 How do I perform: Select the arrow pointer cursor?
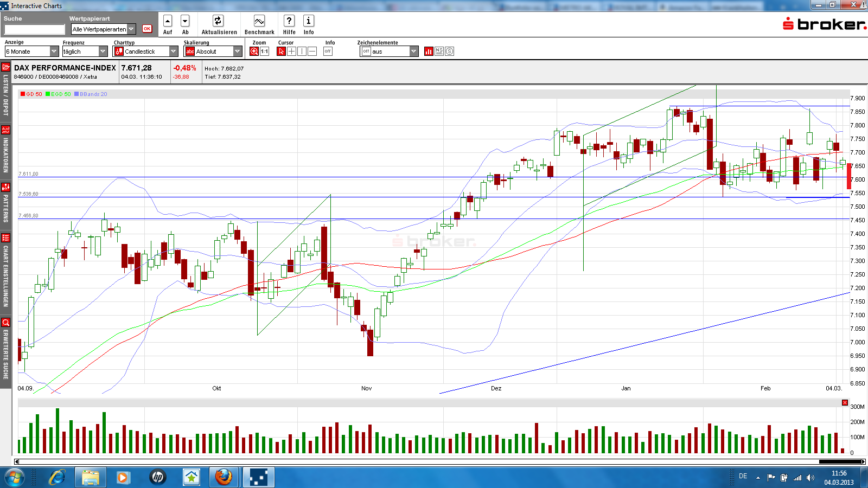tap(281, 52)
